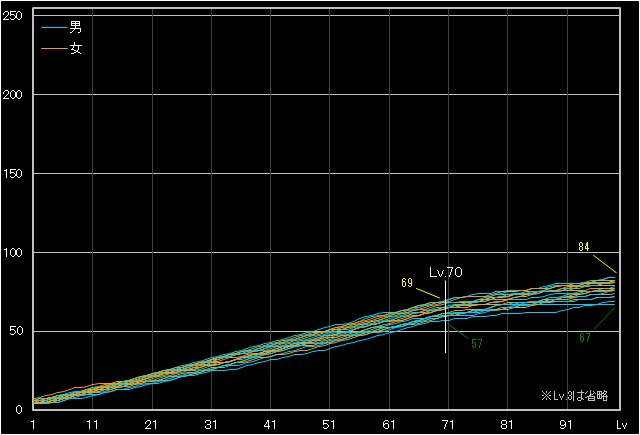Viewport: 640px width, 435px height.
Task: Click the 21 x-axis label
Action: 151,425
